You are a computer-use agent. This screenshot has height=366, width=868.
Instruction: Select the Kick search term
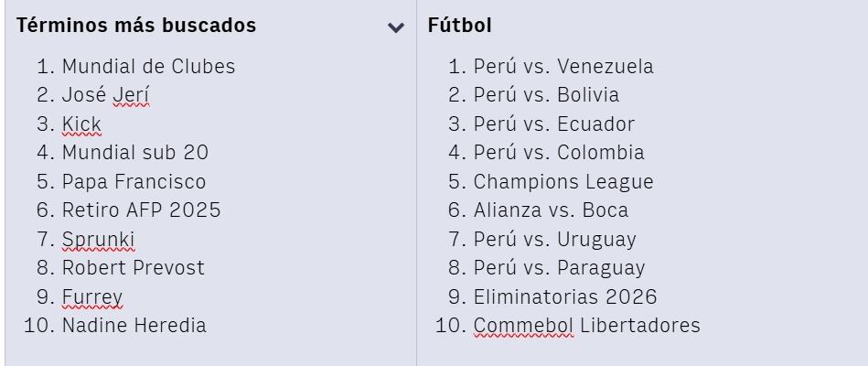click(x=81, y=124)
